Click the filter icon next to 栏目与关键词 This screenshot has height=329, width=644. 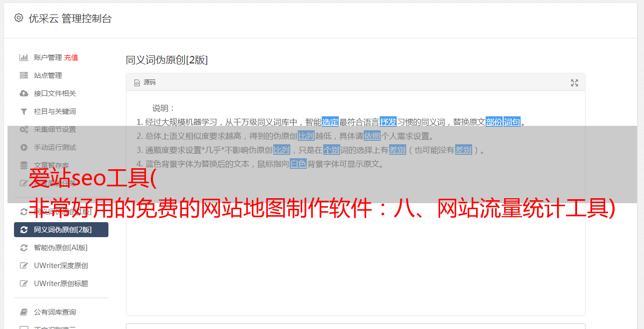[x=23, y=111]
